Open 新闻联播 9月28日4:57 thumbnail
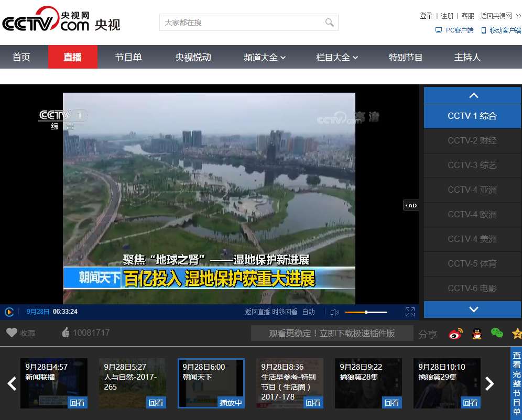Image resolution: width=522 pixels, height=420 pixels. coord(53,383)
